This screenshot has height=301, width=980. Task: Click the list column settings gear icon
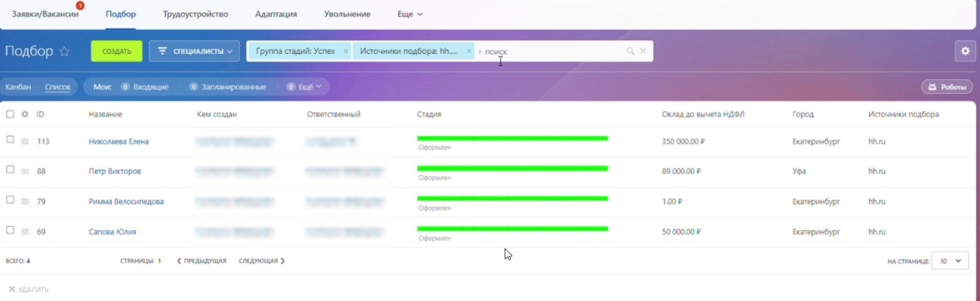25,114
